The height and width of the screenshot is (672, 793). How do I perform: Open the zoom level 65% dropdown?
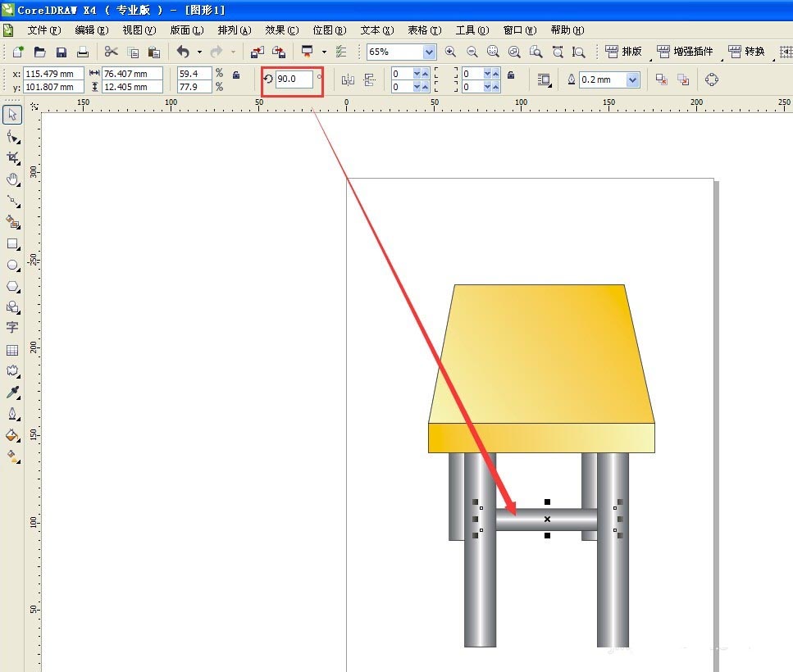(x=429, y=52)
